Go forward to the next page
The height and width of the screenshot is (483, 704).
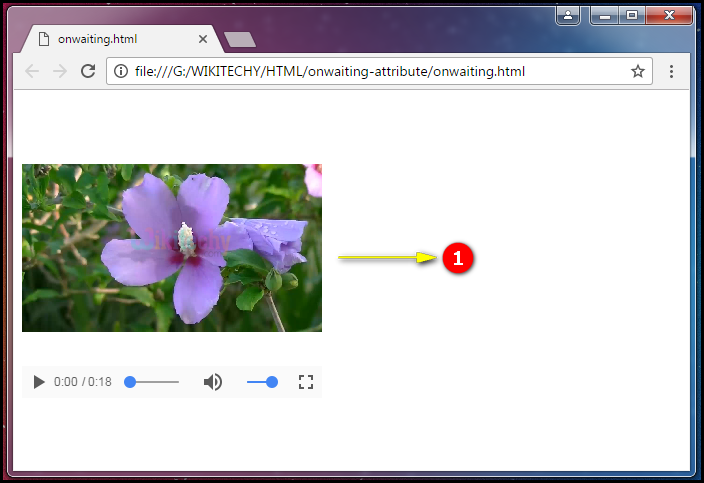60,71
